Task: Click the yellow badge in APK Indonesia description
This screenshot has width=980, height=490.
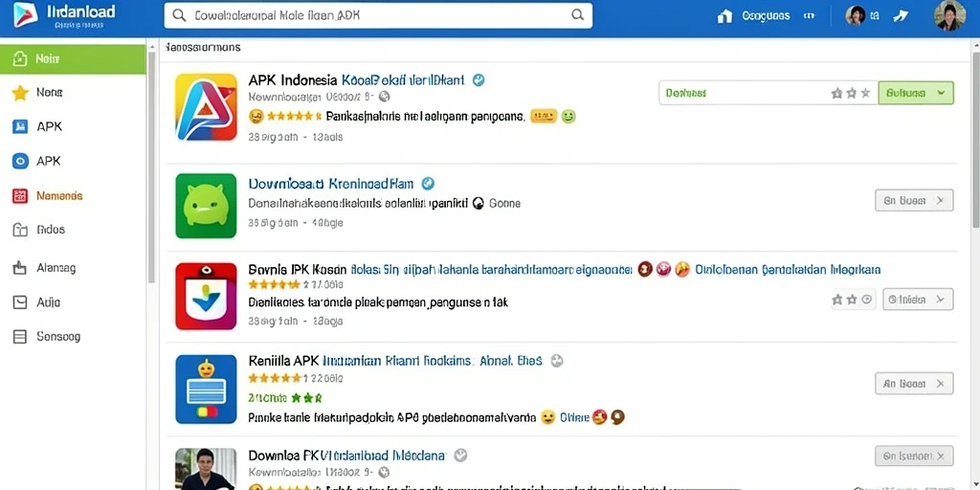Action: coord(544,116)
